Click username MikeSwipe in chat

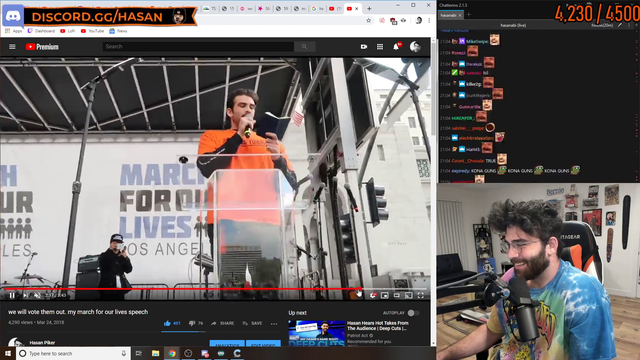(477, 42)
